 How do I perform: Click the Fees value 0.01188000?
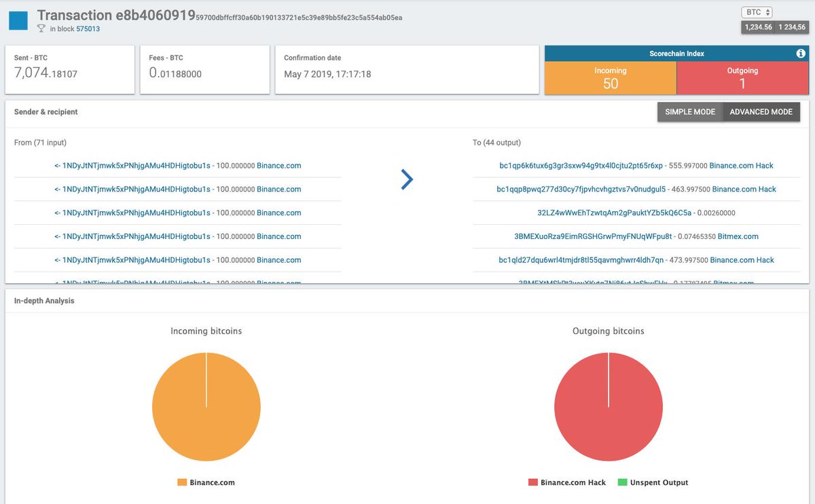pyautogui.click(x=175, y=73)
